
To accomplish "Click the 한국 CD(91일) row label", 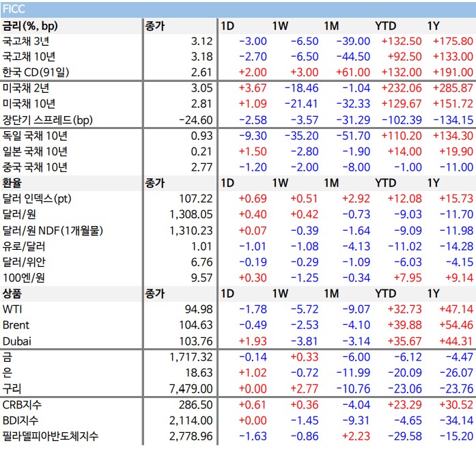I will click(x=36, y=72).
